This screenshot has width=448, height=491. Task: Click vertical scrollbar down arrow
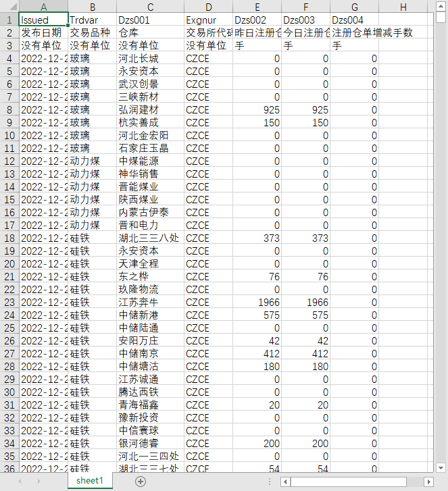point(441,468)
